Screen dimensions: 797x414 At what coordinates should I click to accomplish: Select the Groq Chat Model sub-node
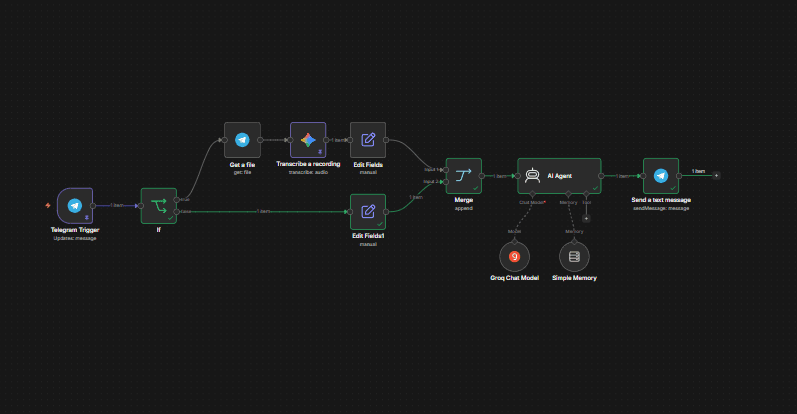[x=514, y=257]
